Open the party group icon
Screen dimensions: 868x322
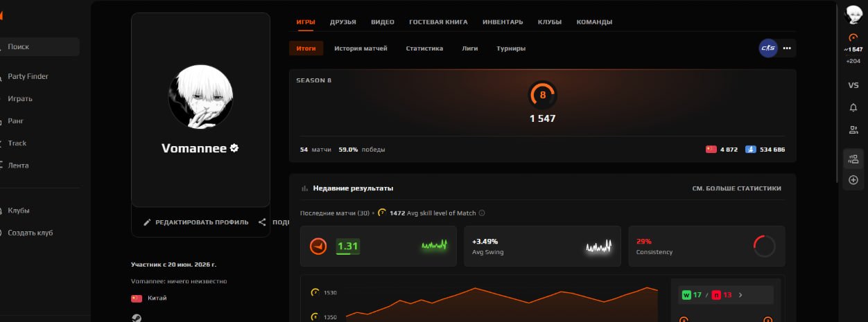(x=853, y=159)
